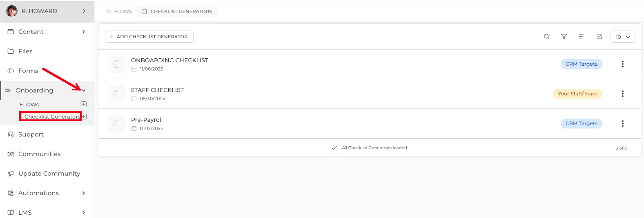Add a new FLOW via plus icon
Viewport: 644px width, 218px height.
pyautogui.click(x=84, y=104)
